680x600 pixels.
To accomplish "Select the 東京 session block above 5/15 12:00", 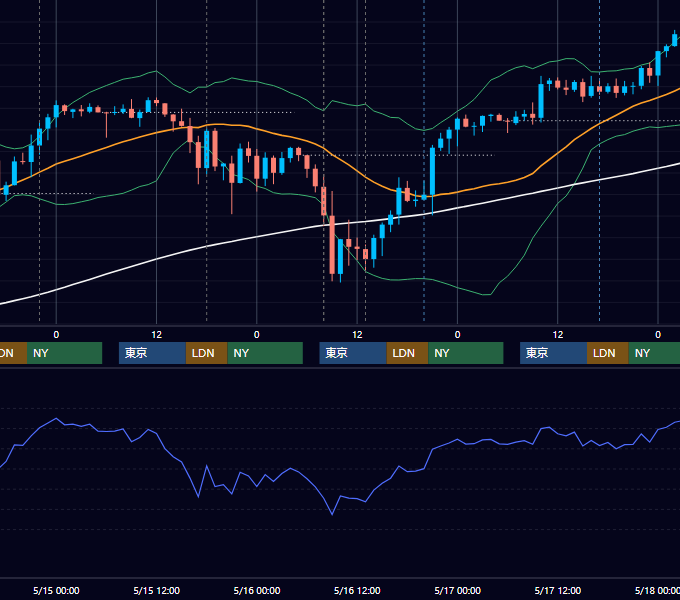I will (x=152, y=353).
